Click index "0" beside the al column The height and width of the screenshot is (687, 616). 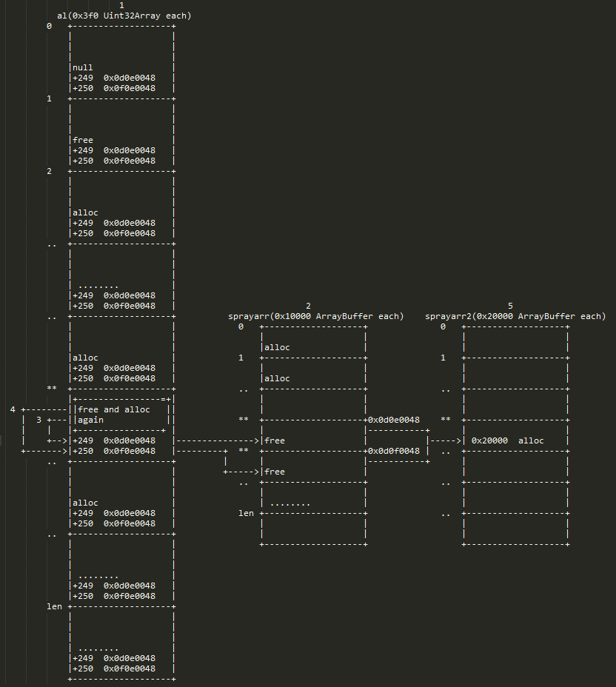(49, 27)
